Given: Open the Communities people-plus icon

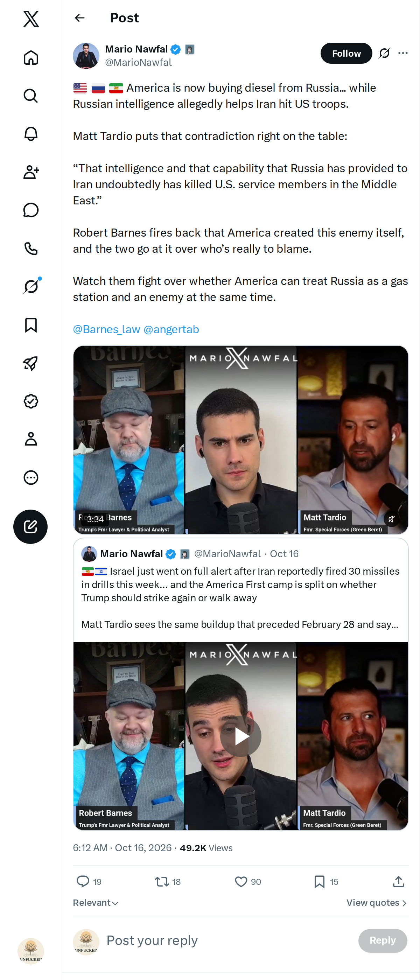Looking at the screenshot, I should [31, 172].
